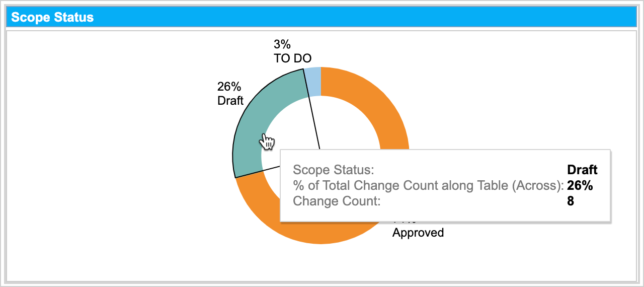Select the light blue TO DO slice
644x287 pixels.
click(313, 82)
